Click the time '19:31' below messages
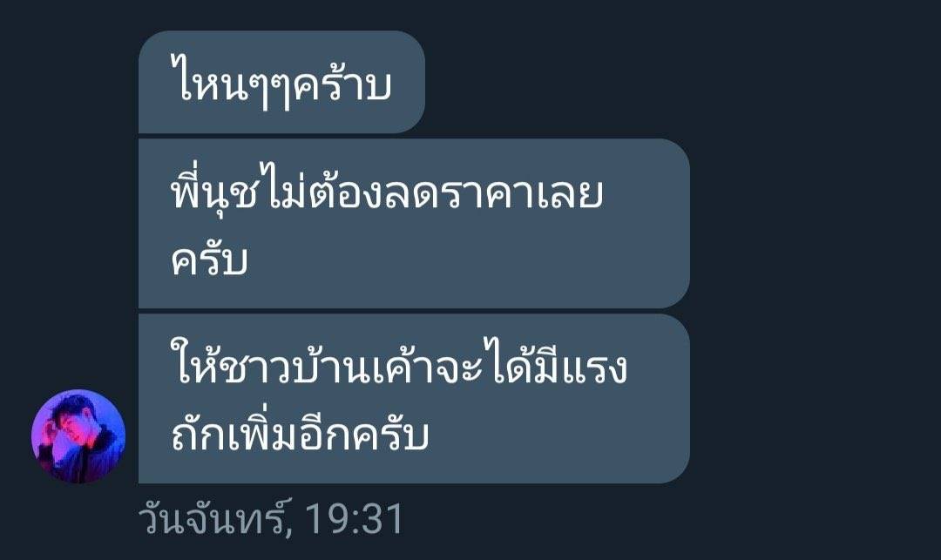941x560 pixels. (355, 519)
